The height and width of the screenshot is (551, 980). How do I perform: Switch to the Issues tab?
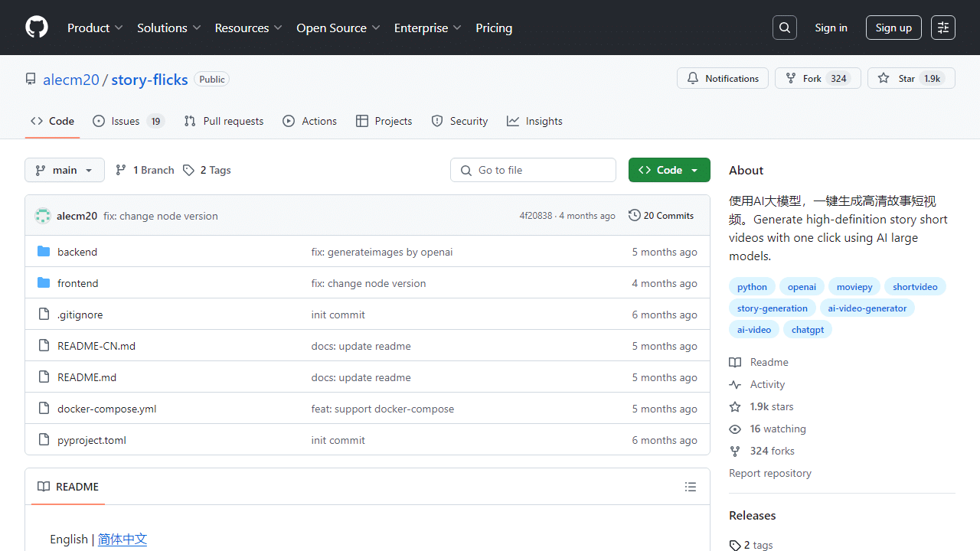[x=129, y=121]
